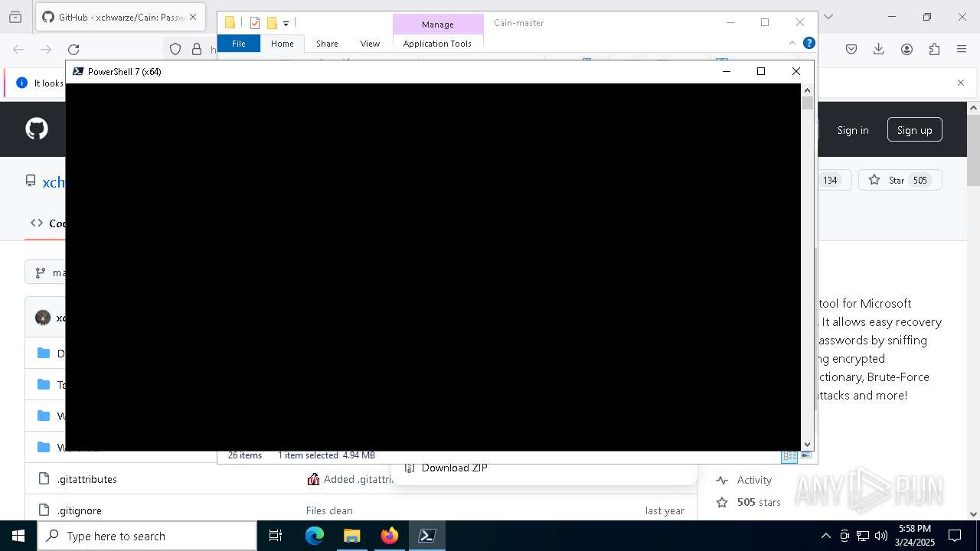Viewport: 980px width, 551px height.
Task: Click the Properties quick access icon
Action: pos(255,23)
